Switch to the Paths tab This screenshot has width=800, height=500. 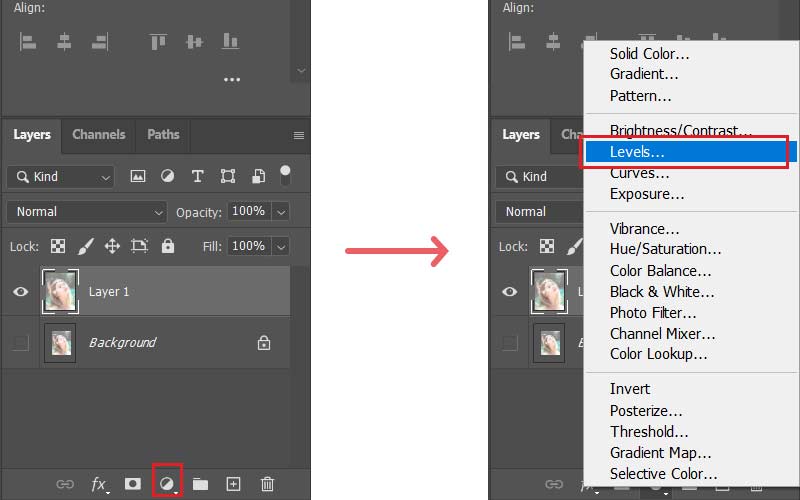click(x=163, y=135)
